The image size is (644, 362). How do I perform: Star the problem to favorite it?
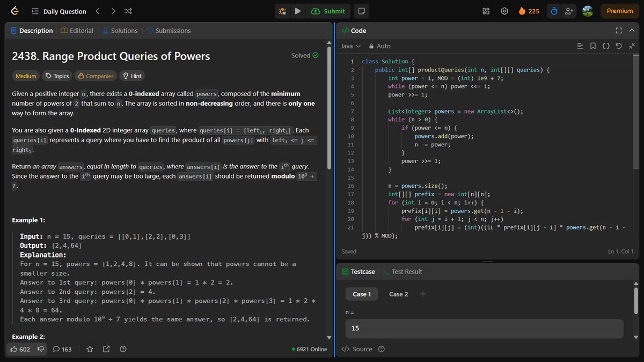(x=90, y=349)
